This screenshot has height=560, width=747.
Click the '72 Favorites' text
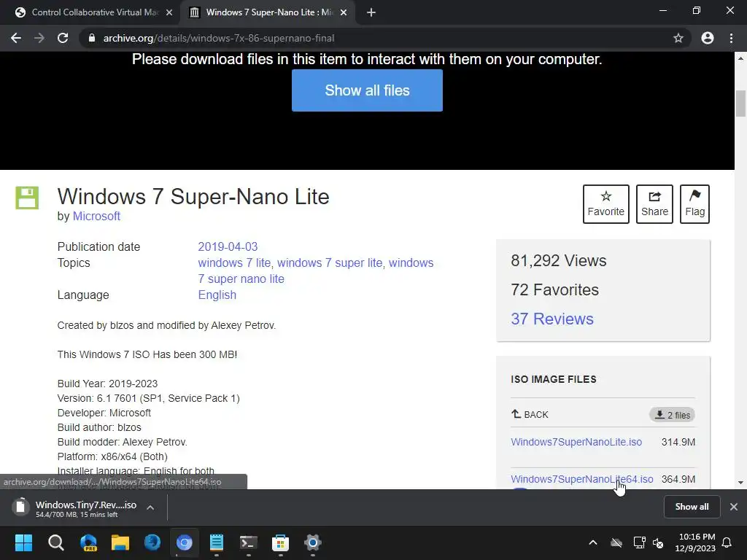(554, 289)
